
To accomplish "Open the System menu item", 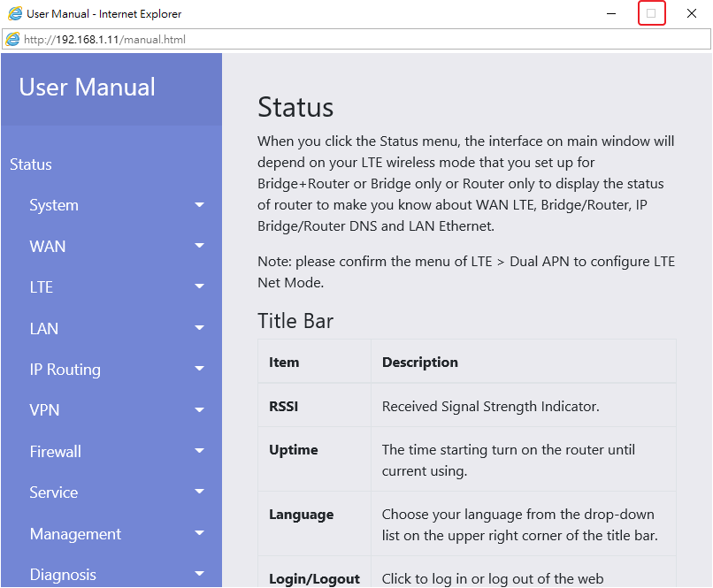I will click(54, 205).
